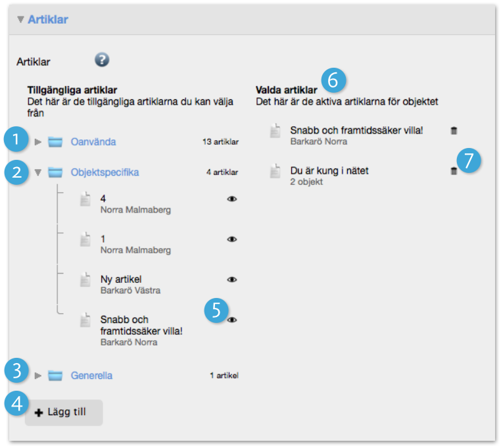Click document icon of 'Ny artikel'
The width and height of the screenshot is (501, 448).
point(85,280)
